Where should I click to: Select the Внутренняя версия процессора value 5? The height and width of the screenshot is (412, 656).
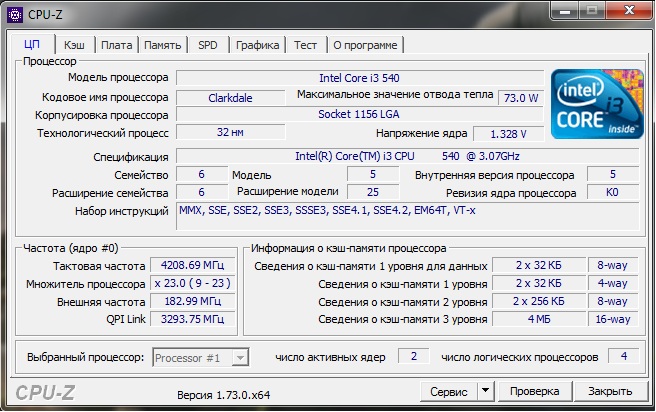[612, 174]
